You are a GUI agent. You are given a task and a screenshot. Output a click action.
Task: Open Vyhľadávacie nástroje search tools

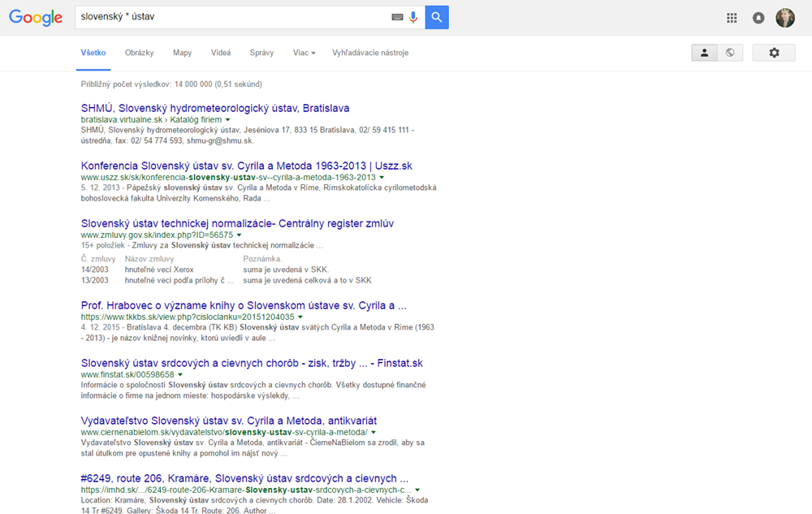pyautogui.click(x=370, y=53)
